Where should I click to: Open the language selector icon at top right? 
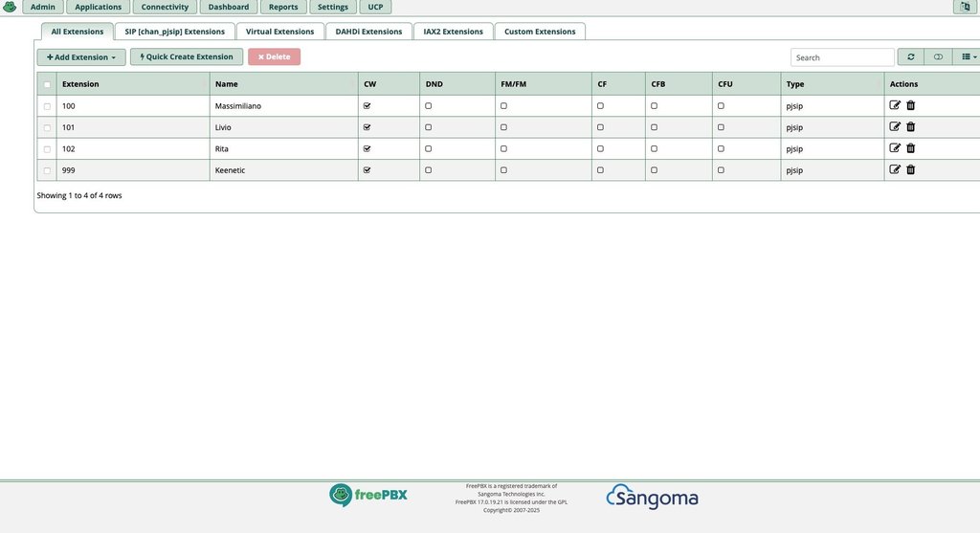[965, 7]
